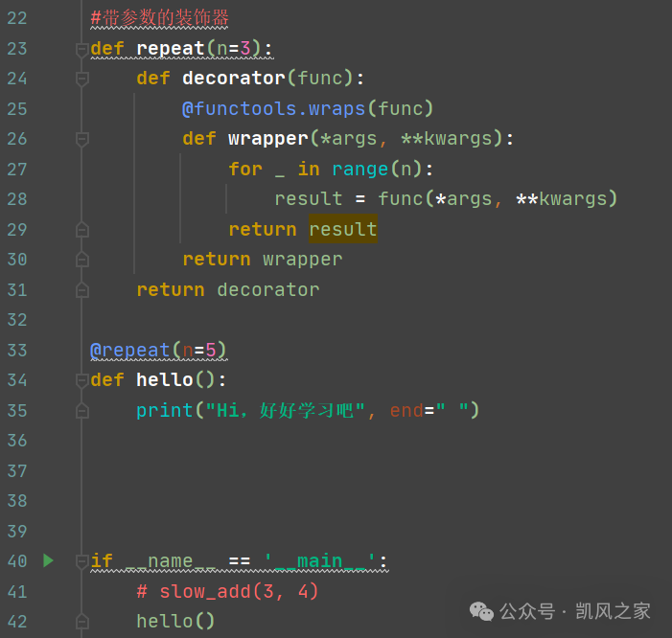Collapse the decorator function fold at line 24
This screenshot has width=672, height=638.
click(x=81, y=80)
